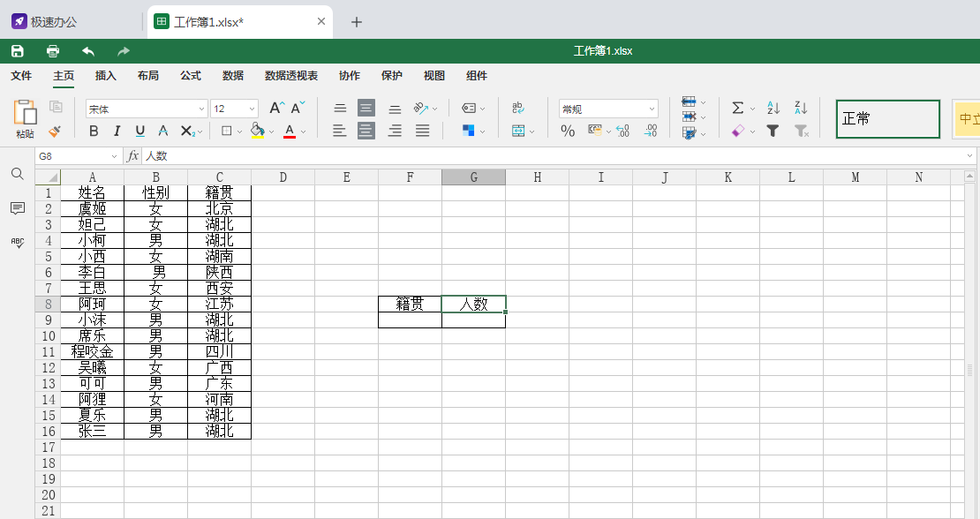Apply strikethrough formatting

tap(163, 131)
